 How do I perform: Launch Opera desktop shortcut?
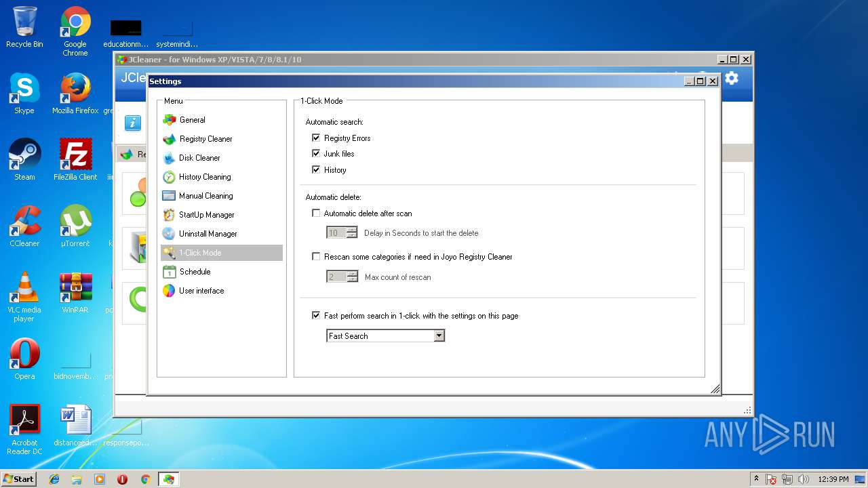[x=24, y=359]
